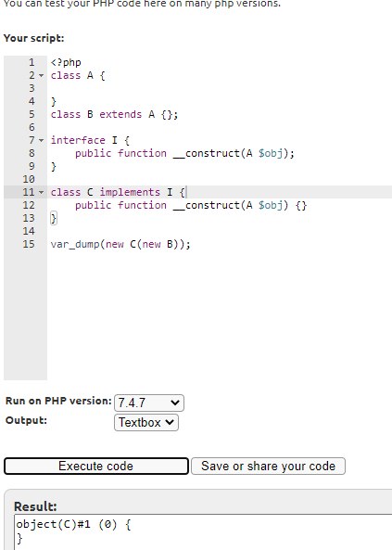Click the 'Run on PHP version:' label
Screen dimensions: 392x550
(58, 401)
